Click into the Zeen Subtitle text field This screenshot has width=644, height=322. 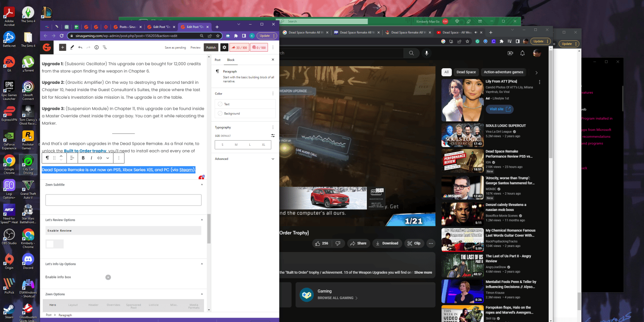pyautogui.click(x=123, y=200)
